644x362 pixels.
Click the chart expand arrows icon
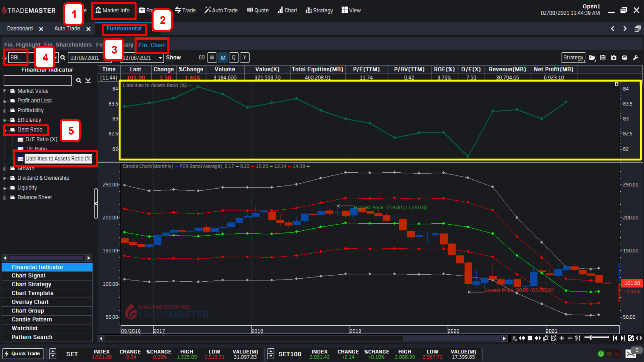[639, 338]
